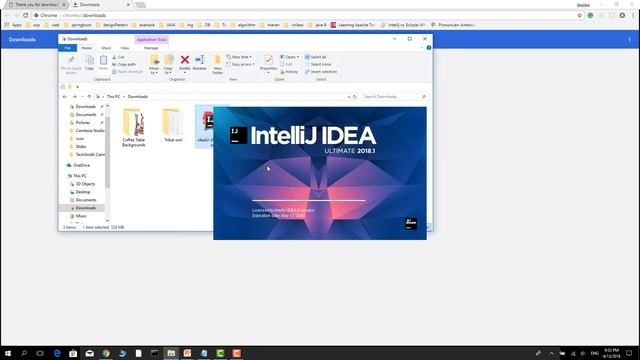The image size is (640, 360).
Task: Expand the Open dropdown in the ribbon
Action: point(289,57)
